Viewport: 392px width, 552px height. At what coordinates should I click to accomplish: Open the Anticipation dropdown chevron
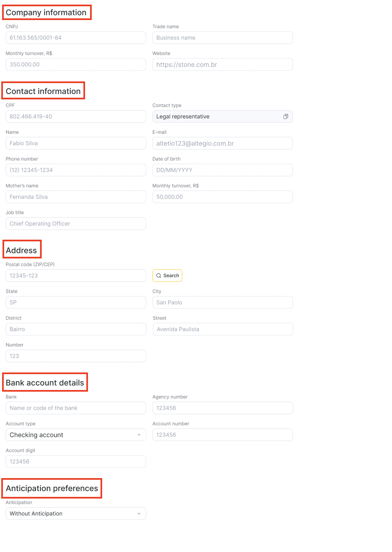tap(139, 514)
